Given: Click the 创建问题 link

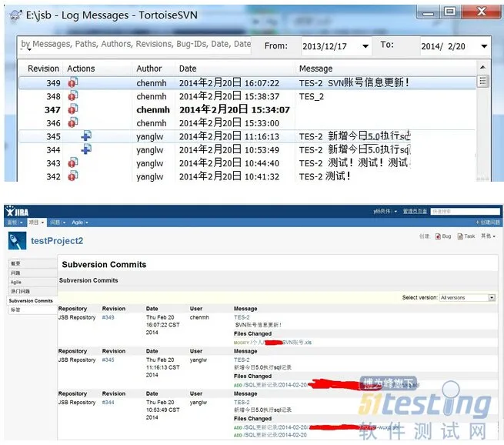Looking at the screenshot, I should pos(488,222).
